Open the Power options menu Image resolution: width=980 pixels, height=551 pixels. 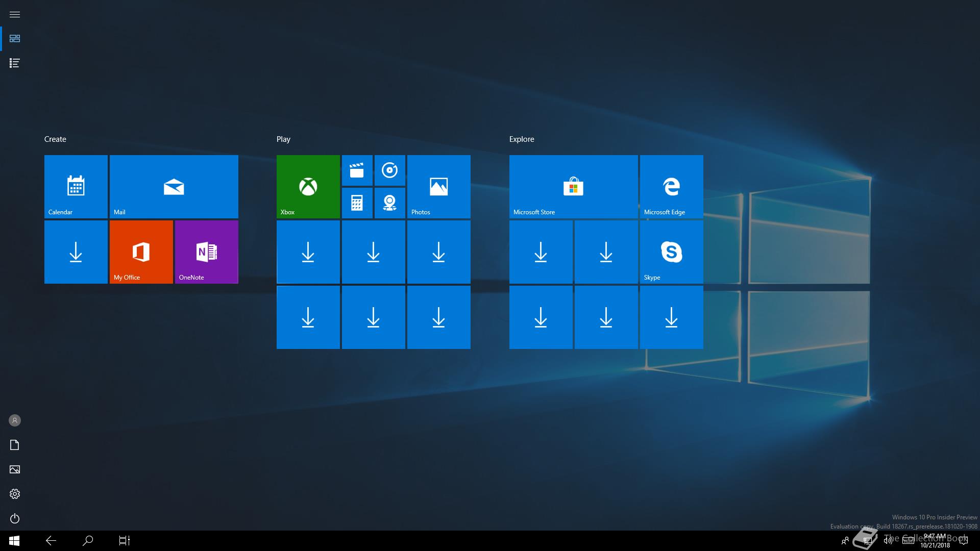point(15,518)
